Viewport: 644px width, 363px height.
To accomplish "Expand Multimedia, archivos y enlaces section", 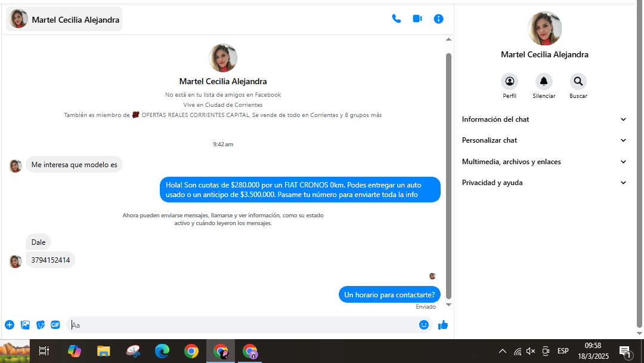I will tap(544, 162).
